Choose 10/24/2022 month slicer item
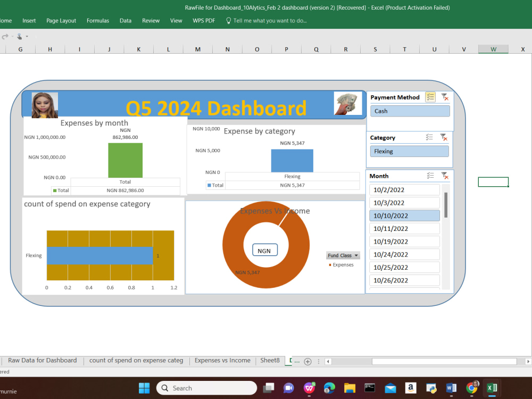532x399 pixels. click(x=404, y=254)
